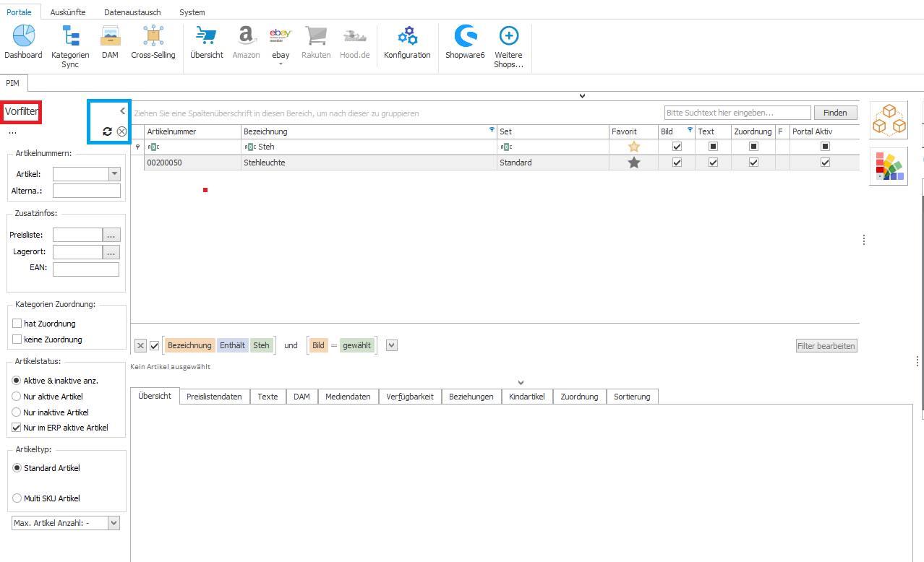
Task: Open the Dashboard icon in ribbon
Action: [23, 36]
